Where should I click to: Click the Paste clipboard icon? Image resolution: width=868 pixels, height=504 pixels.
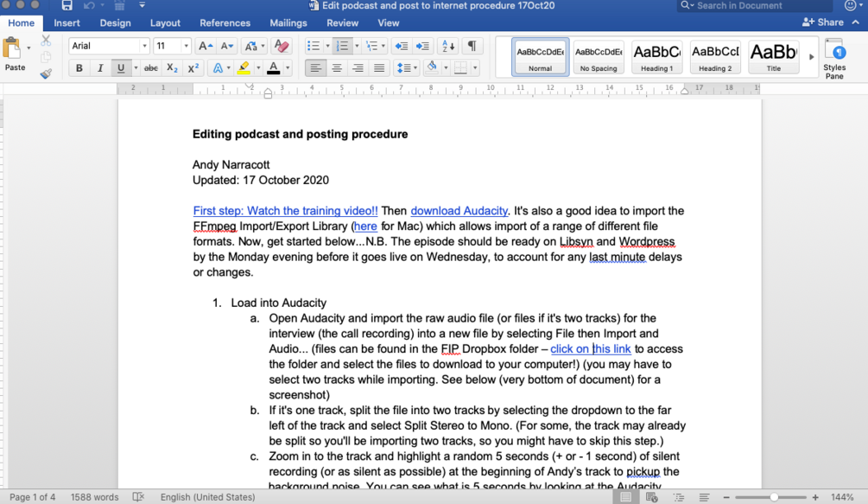click(12, 48)
